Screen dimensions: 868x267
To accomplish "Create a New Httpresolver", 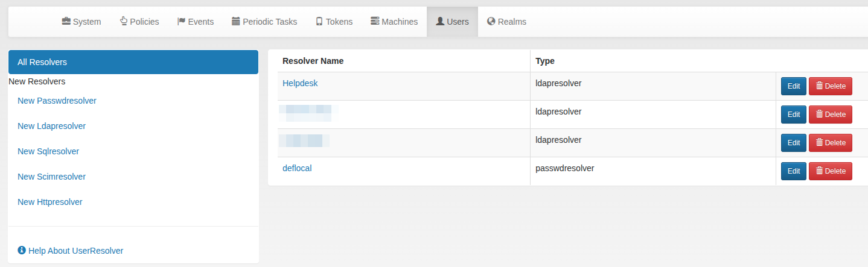I will point(50,202).
